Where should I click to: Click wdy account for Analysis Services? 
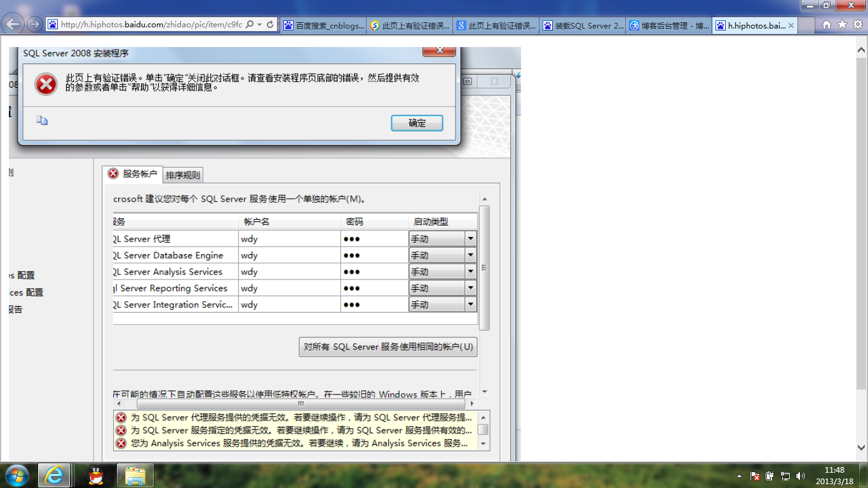(289, 272)
